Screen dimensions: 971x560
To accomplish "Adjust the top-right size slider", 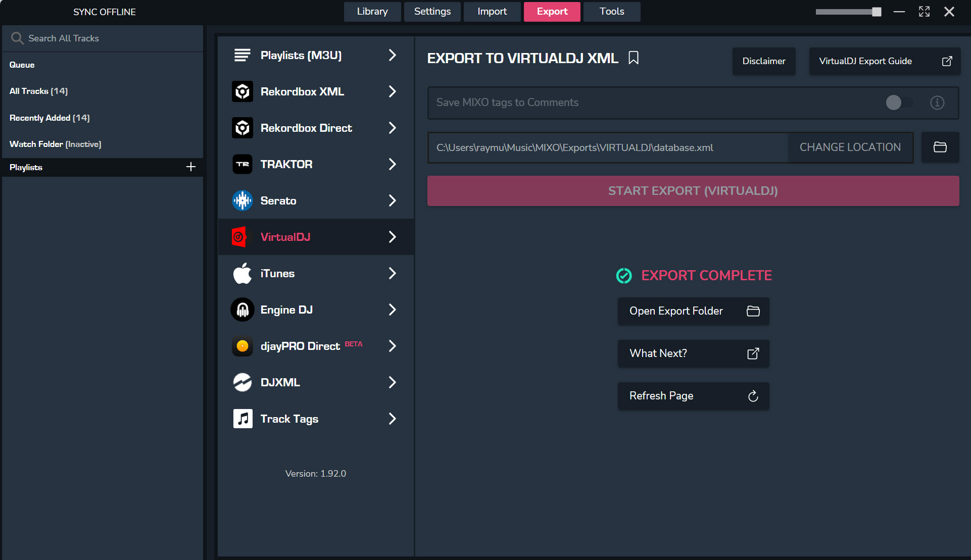I will [877, 12].
